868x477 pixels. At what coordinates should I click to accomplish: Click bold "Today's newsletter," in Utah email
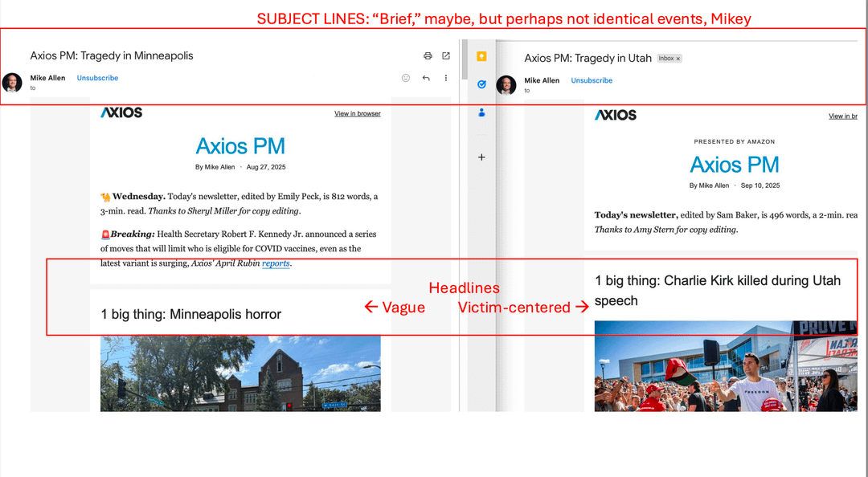(x=636, y=215)
